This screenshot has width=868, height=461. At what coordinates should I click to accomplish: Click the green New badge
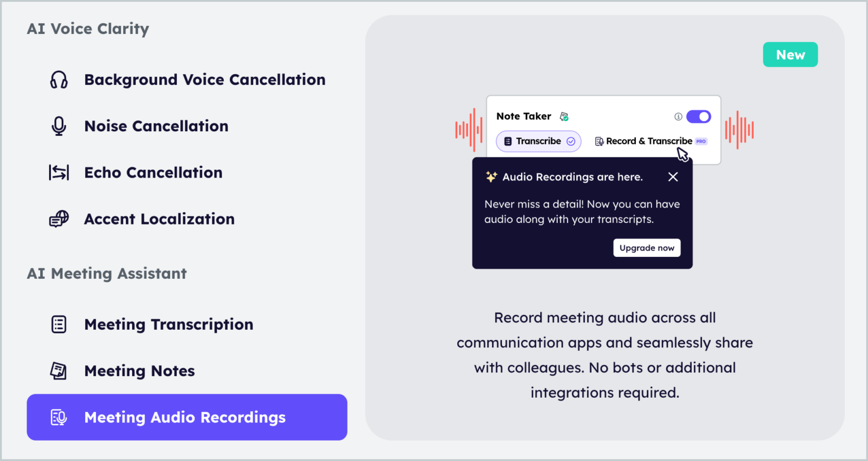(790, 54)
